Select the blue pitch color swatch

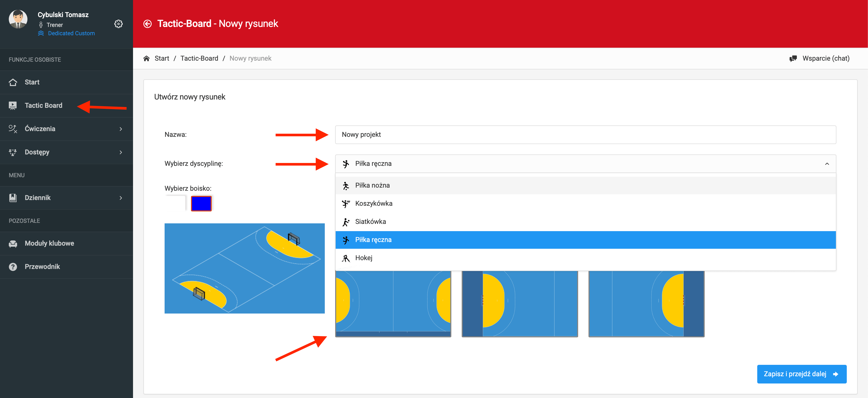(x=201, y=204)
